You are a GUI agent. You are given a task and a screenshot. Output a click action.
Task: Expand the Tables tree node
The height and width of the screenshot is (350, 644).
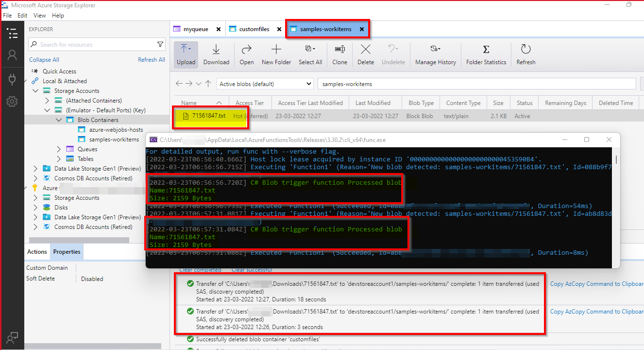point(59,159)
